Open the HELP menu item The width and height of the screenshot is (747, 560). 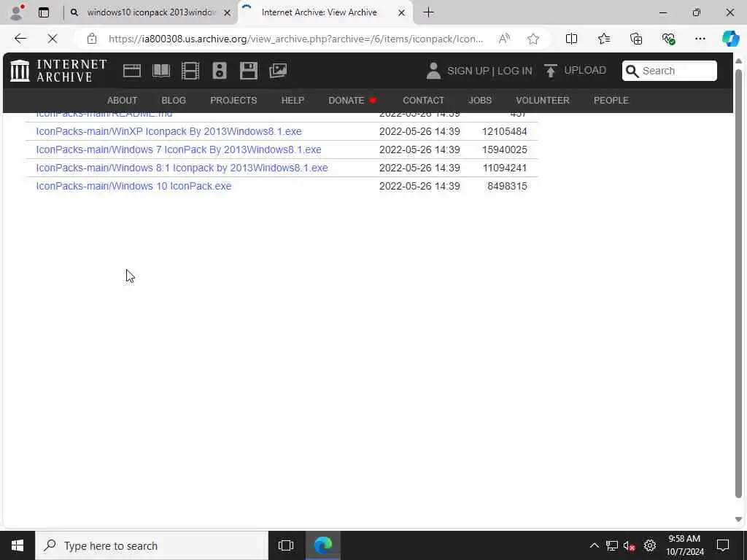[x=293, y=101]
